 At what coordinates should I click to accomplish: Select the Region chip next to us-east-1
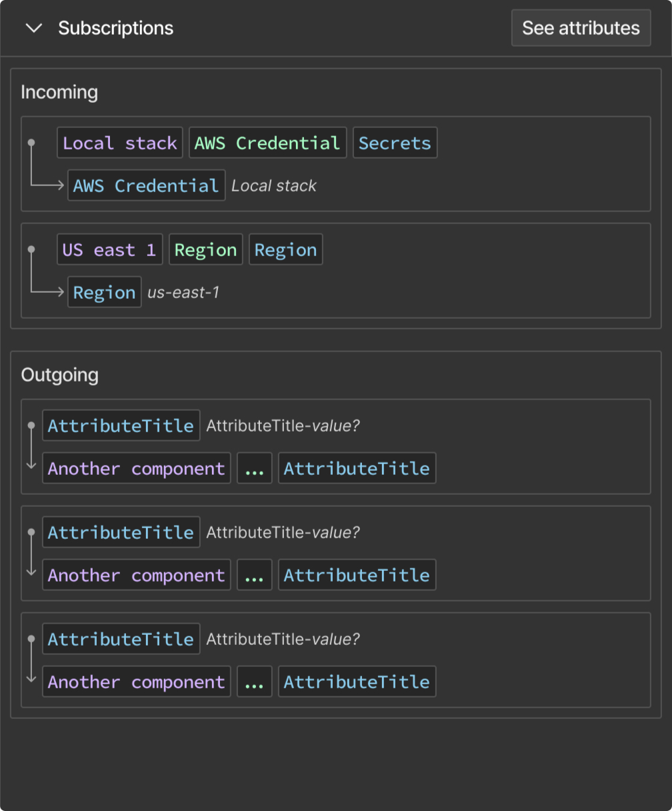[105, 292]
